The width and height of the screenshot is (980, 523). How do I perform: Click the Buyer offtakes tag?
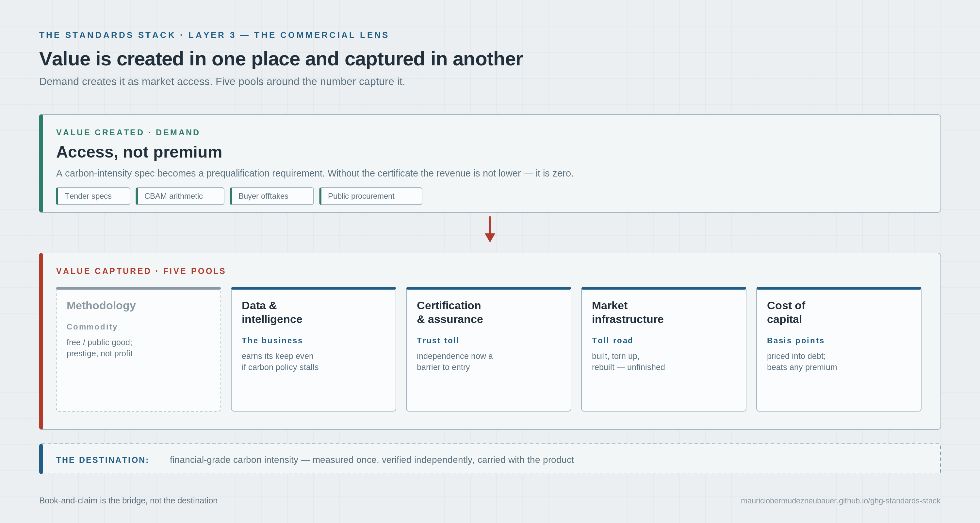click(272, 196)
